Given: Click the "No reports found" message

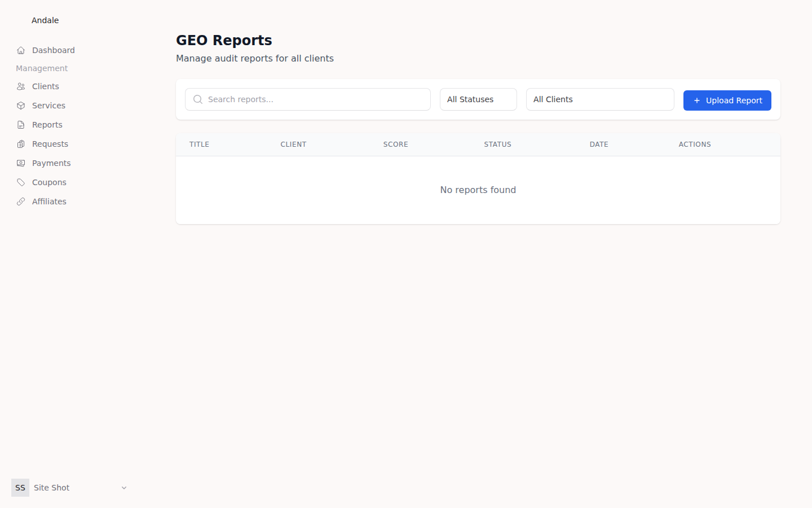Looking at the screenshot, I should pyautogui.click(x=478, y=190).
